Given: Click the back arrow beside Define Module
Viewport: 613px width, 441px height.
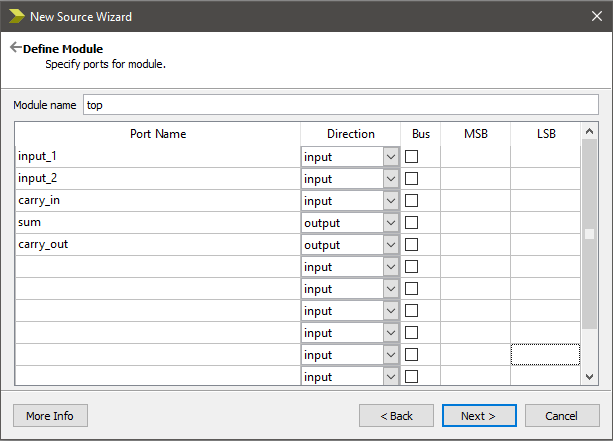Looking at the screenshot, I should (15, 47).
